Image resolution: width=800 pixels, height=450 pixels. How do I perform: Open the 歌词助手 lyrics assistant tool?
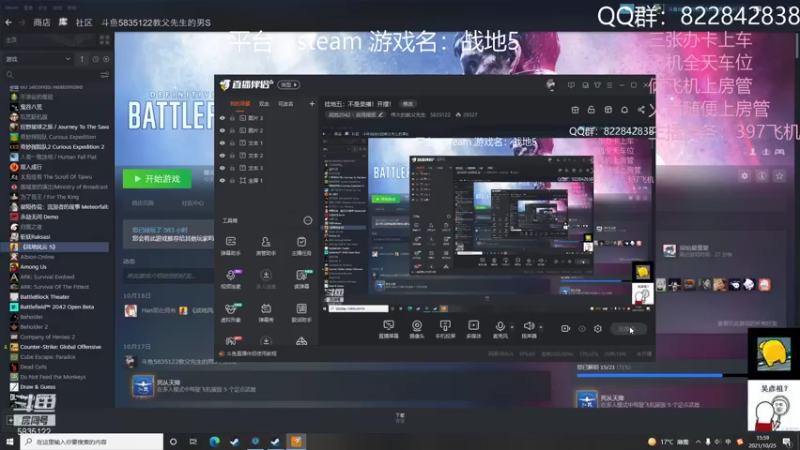pyautogui.click(x=301, y=312)
